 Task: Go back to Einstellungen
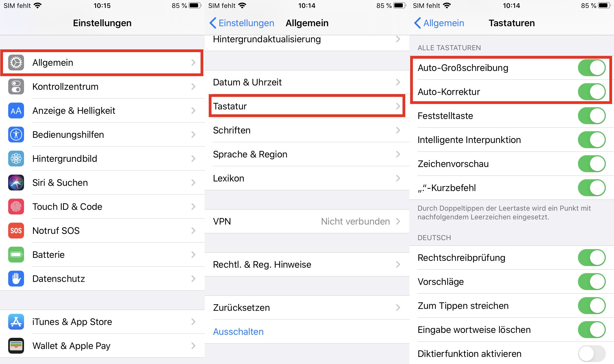(x=242, y=23)
